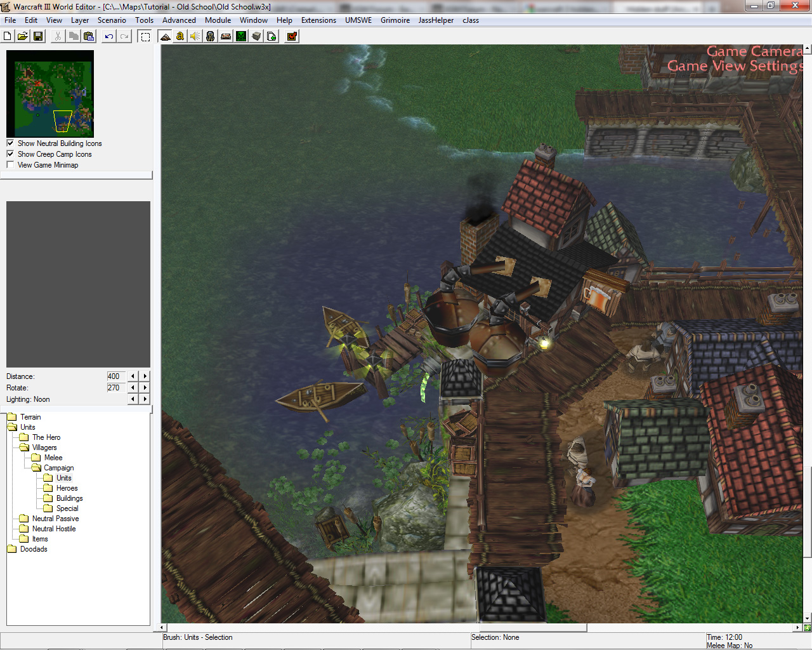Open the UMSWE menu
The height and width of the screenshot is (650, 812).
coord(358,20)
